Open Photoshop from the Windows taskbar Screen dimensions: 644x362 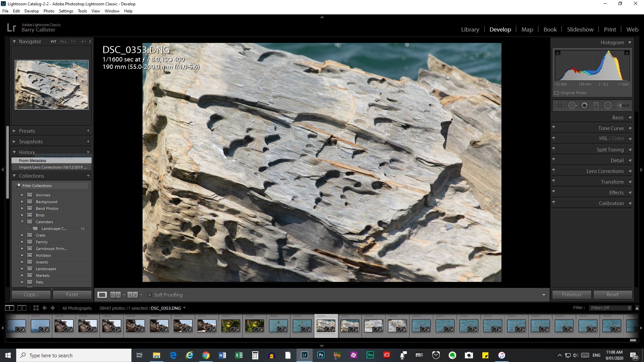click(321, 355)
